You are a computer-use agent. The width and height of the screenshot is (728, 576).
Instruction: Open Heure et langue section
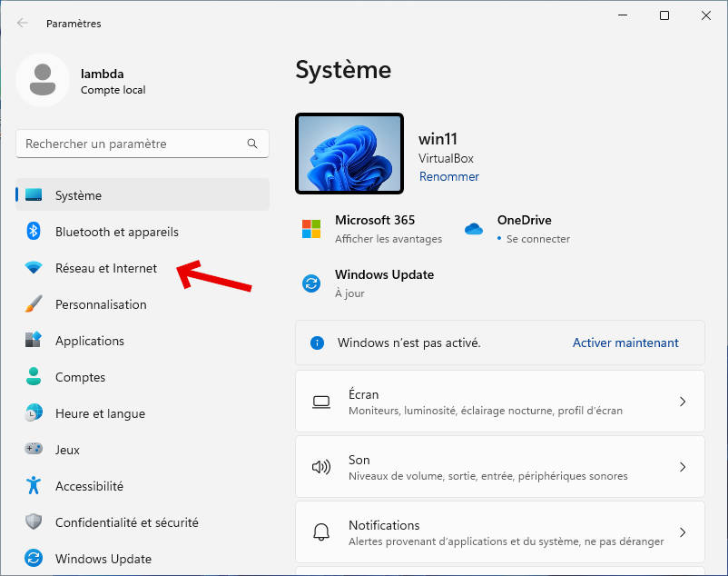(x=100, y=413)
